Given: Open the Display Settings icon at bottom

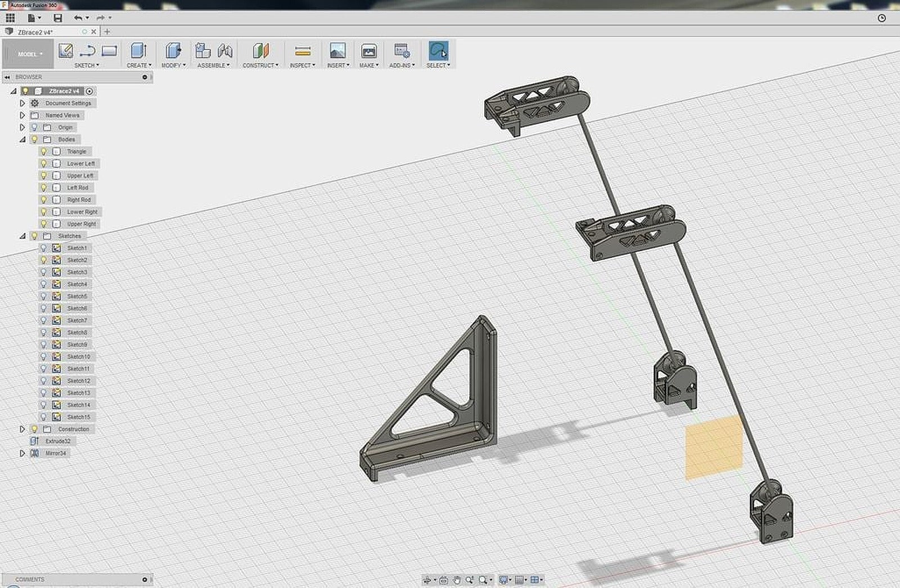Looking at the screenshot, I should click(503, 580).
